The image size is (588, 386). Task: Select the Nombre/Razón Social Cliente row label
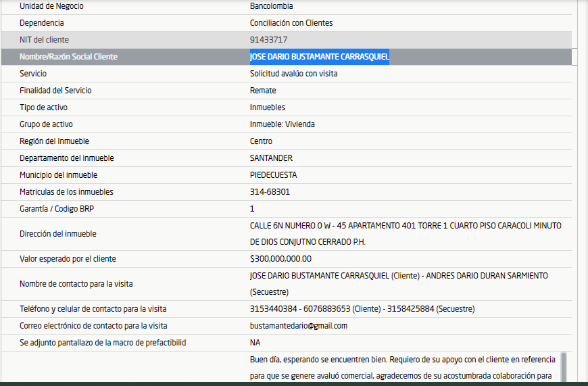coord(68,57)
